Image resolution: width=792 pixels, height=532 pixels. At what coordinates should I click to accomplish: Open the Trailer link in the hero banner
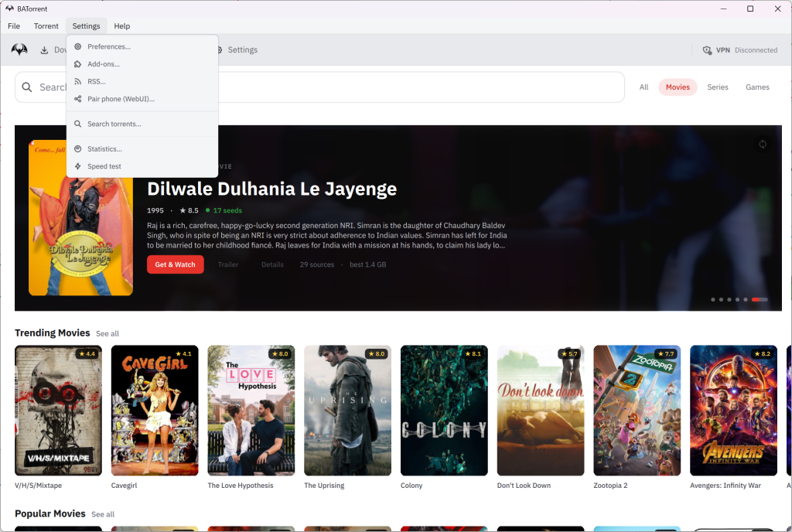[x=228, y=264]
